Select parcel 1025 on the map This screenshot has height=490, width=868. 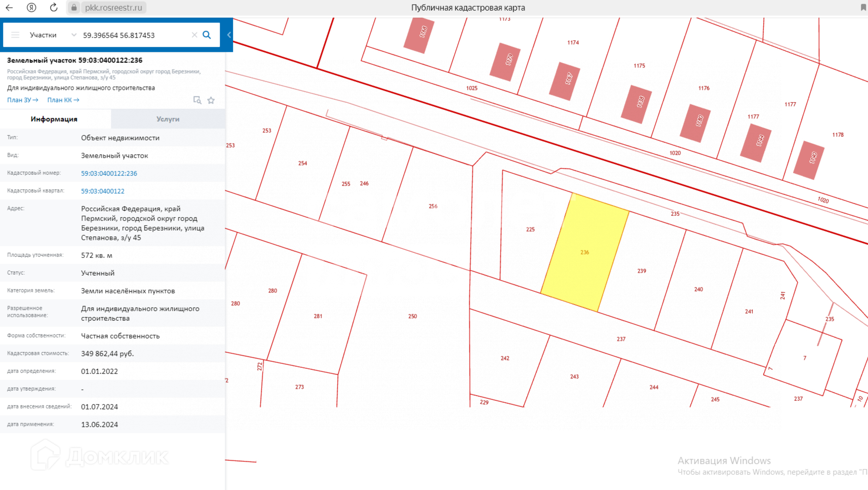[x=472, y=88]
